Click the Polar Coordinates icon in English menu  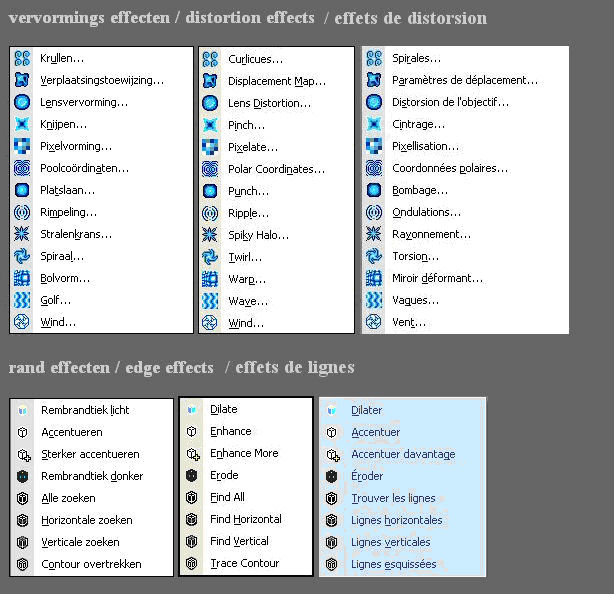pyautogui.click(x=210, y=169)
